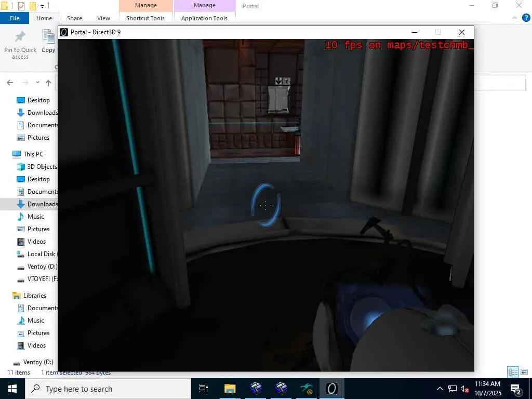Click the swimmer icon taskbar app
Viewport: 532px width, 399px height.
pos(307,389)
